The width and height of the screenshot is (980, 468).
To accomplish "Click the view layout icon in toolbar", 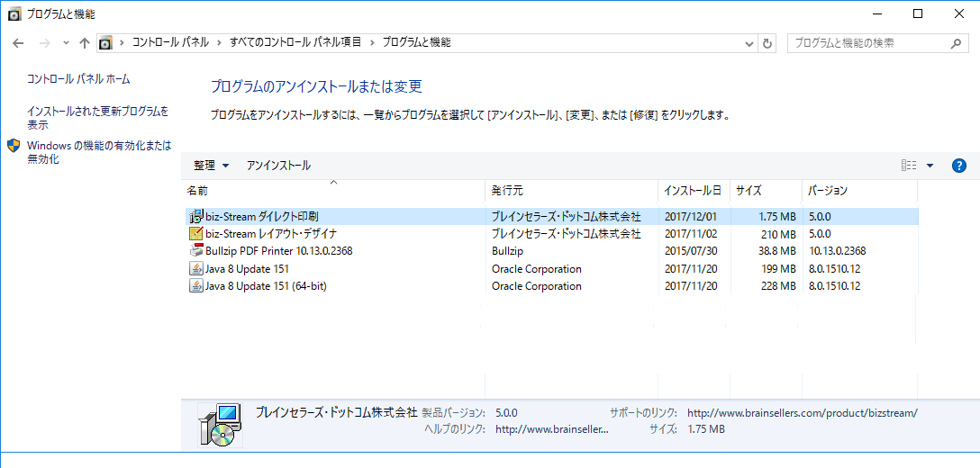I will point(909,166).
